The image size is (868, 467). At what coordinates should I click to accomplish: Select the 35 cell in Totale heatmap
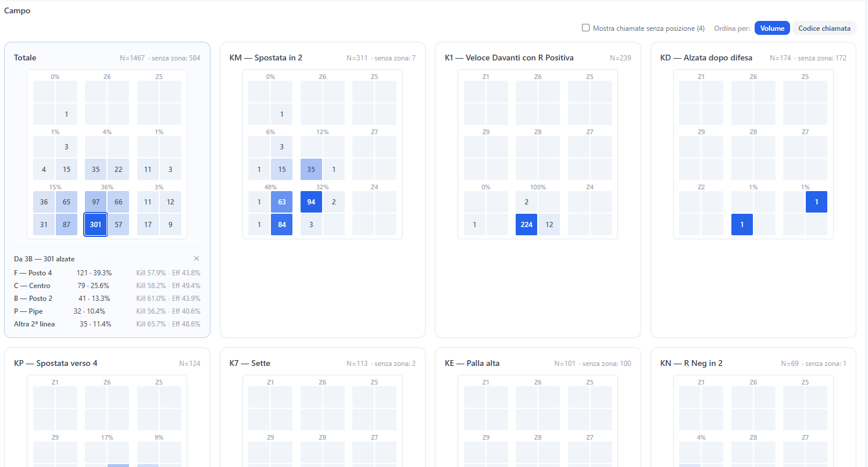95,170
